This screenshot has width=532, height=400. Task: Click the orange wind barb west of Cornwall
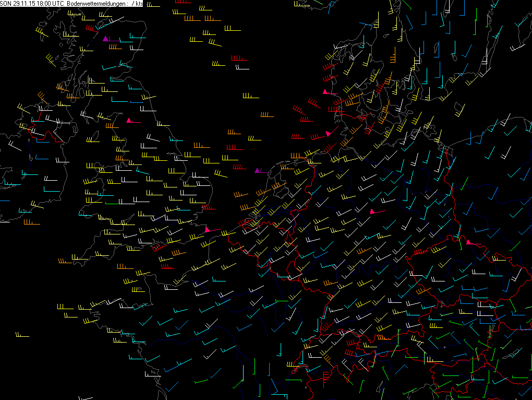coord(65,261)
